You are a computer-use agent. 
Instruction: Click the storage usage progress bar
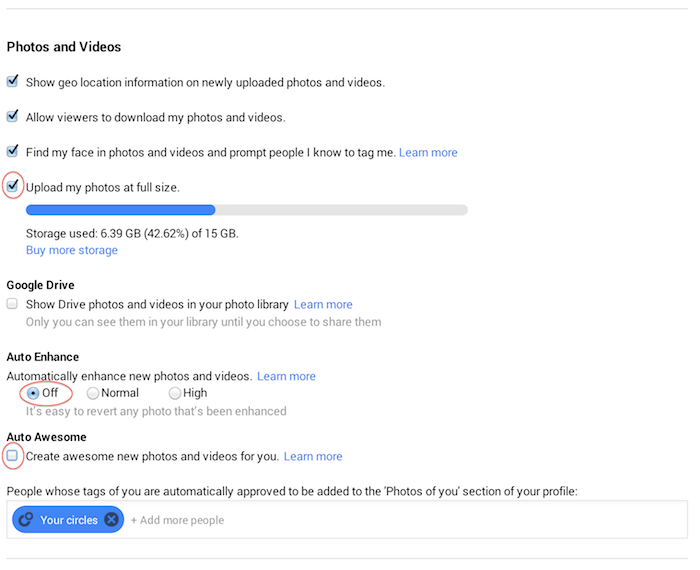tap(246, 210)
